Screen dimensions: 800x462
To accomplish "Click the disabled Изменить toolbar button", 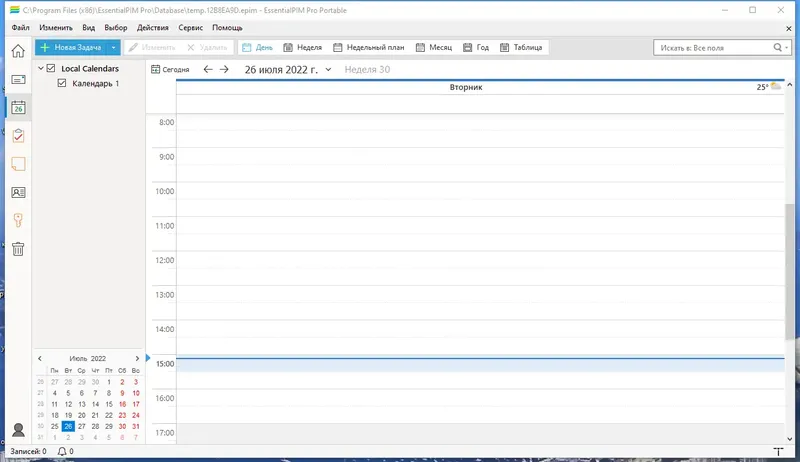I will (152, 47).
